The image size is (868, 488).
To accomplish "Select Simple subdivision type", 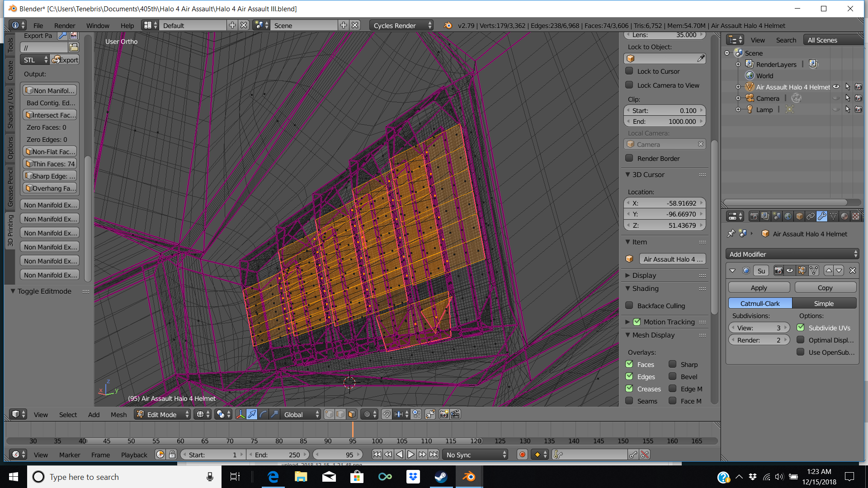I will (824, 303).
